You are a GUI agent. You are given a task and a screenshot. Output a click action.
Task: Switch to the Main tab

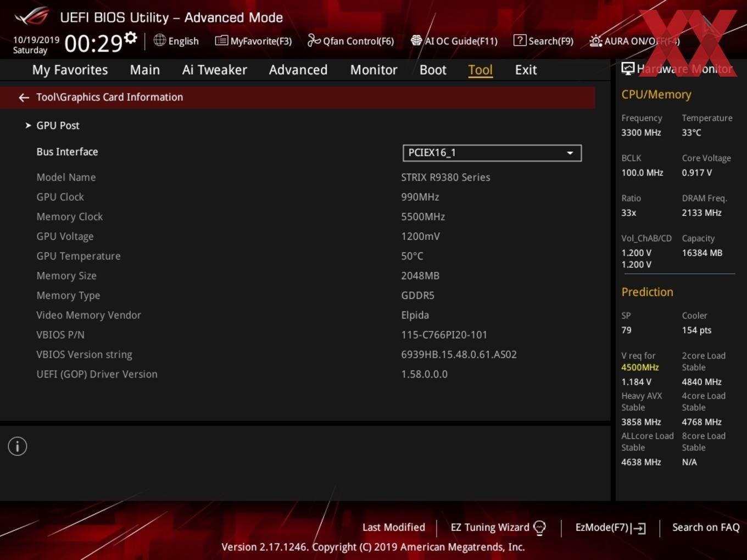145,70
